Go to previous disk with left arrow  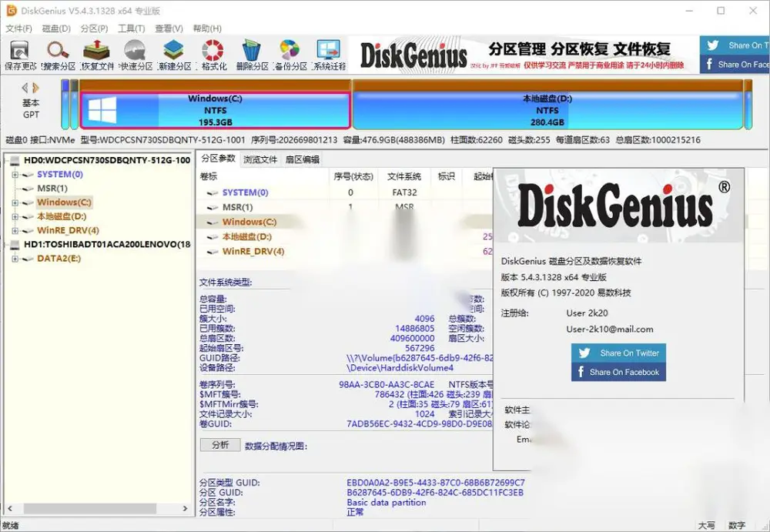(25, 88)
